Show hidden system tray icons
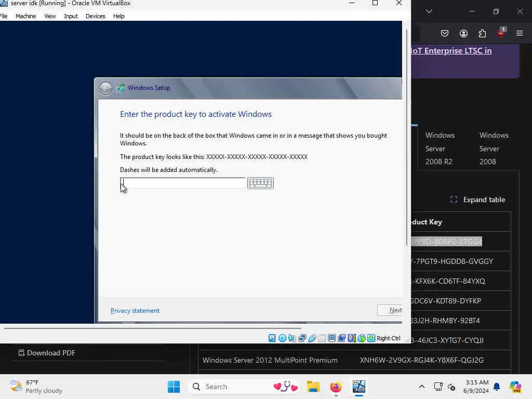 [x=422, y=387]
